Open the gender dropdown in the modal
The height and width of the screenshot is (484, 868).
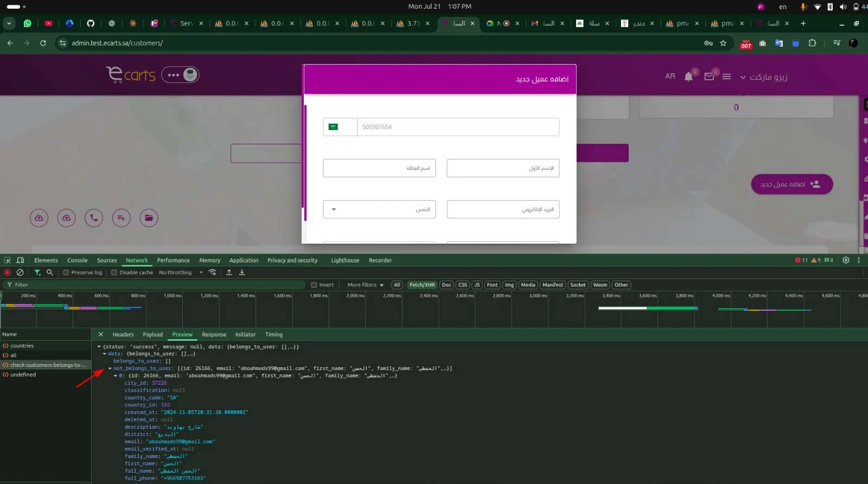pyautogui.click(x=379, y=209)
